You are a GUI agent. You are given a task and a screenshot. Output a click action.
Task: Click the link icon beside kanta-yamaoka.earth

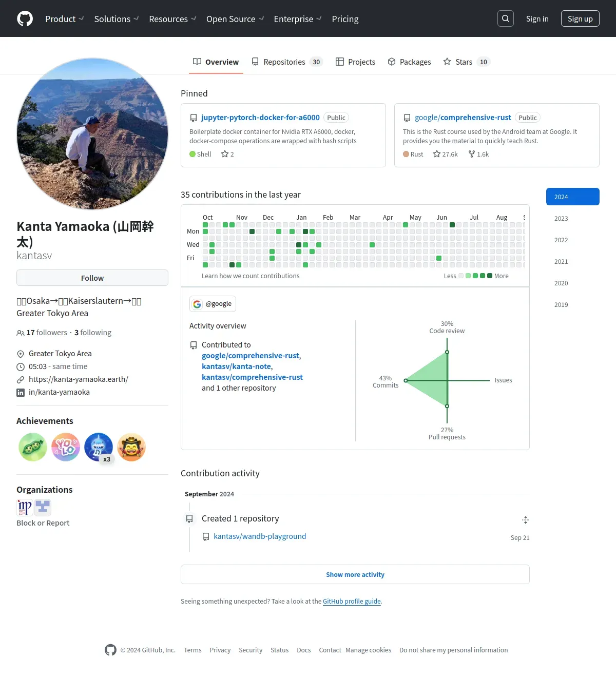click(21, 380)
